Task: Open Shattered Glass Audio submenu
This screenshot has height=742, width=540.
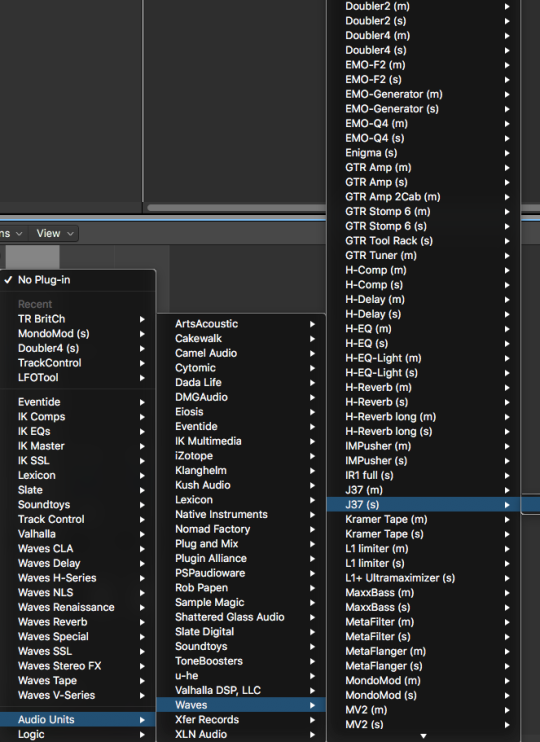Action: [x=241, y=617]
